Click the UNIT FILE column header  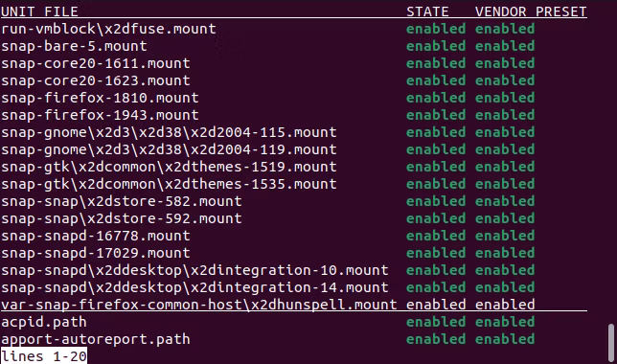[39, 11]
